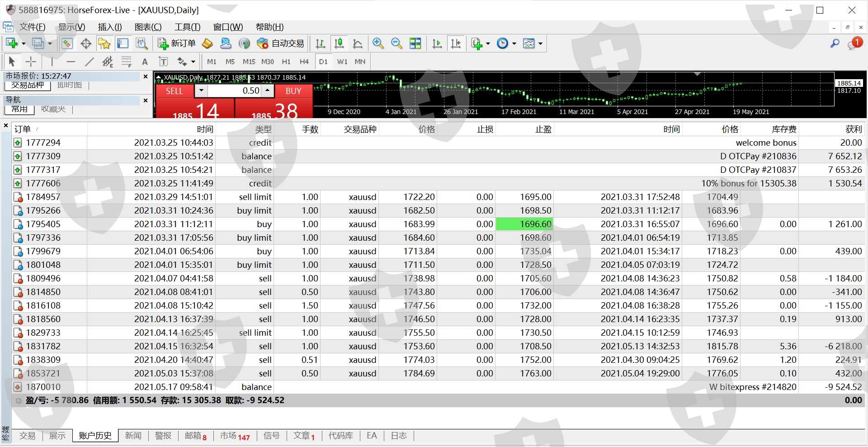Click the zoom out magnifier icon
868x447 pixels.
(396, 43)
